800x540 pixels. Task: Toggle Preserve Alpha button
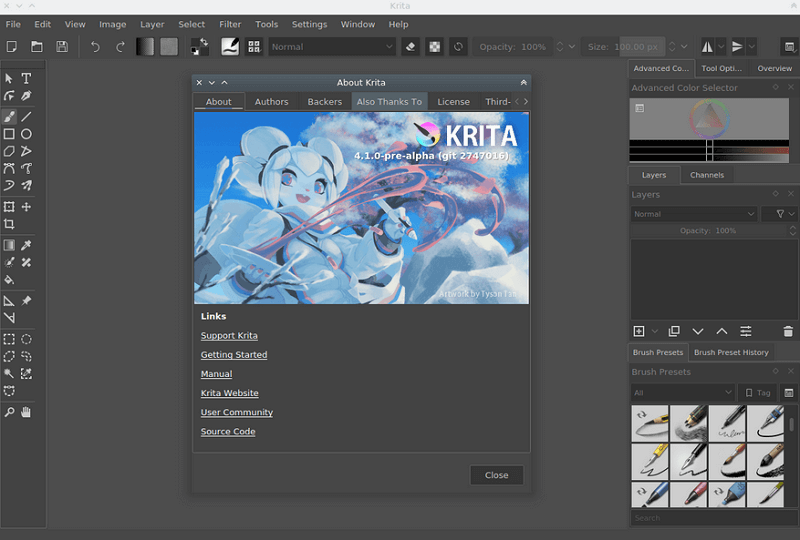click(x=435, y=47)
